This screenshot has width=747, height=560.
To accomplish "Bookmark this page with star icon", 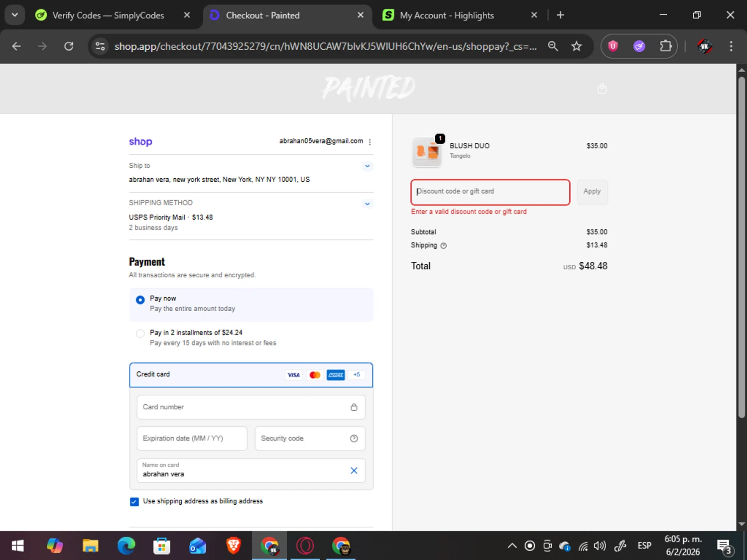I will pos(576,46).
